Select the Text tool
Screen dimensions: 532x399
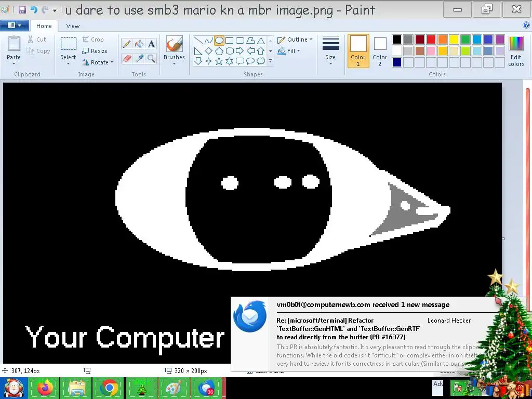(151, 44)
